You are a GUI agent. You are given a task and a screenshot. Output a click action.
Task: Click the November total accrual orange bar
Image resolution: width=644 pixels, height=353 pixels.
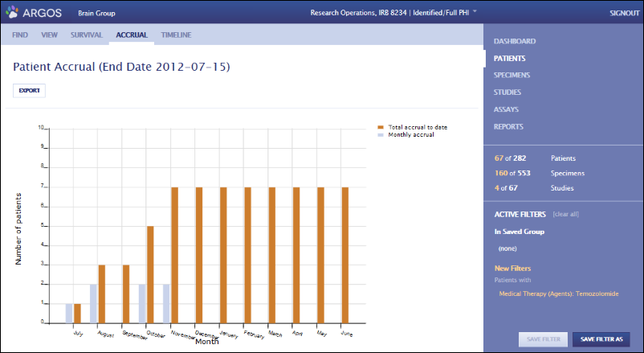[174, 255]
